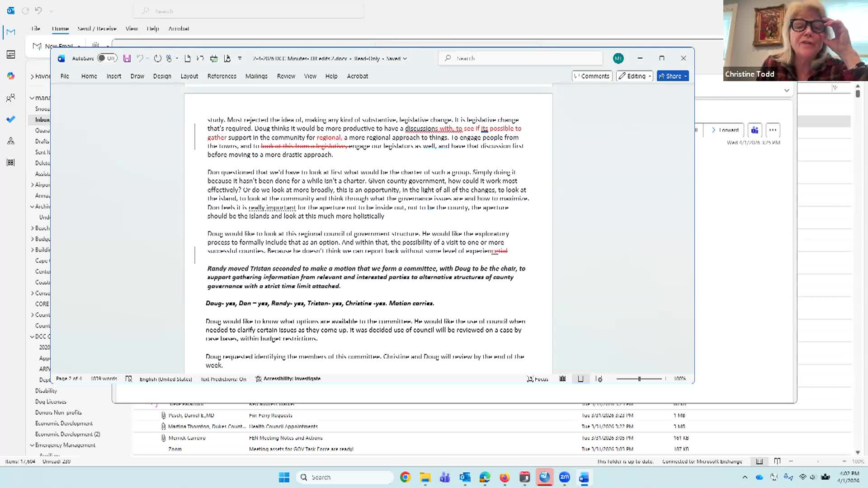Collapse the Emergency Management folder

pyautogui.click(x=32, y=445)
